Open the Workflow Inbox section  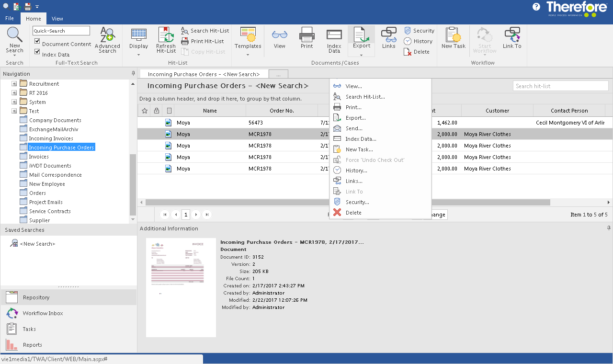(43, 313)
